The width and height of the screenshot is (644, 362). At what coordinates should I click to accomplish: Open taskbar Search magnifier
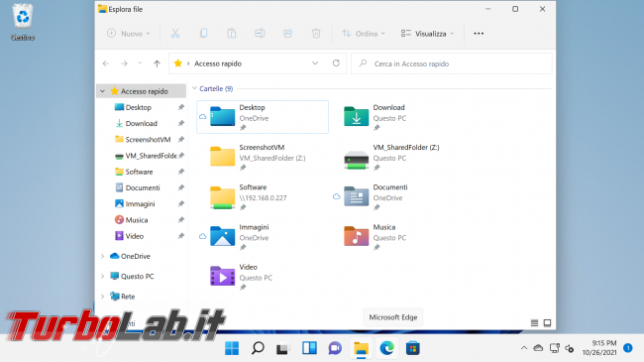click(x=258, y=348)
